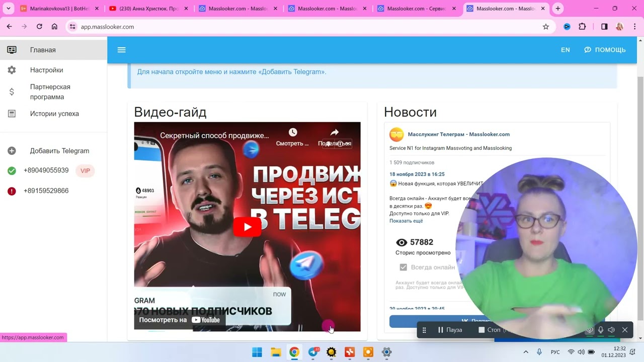Screen dimensions: 644x362
Task: Stop the recording with Стоп
Action: [490, 330]
